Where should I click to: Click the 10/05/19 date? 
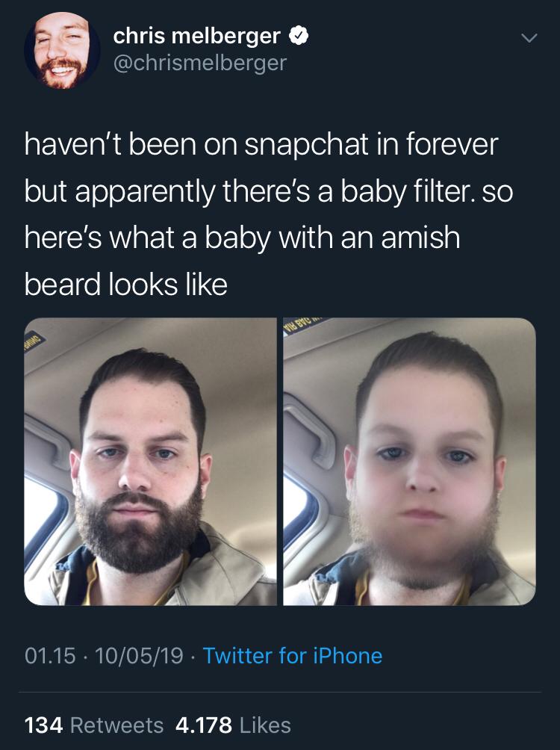(139, 656)
